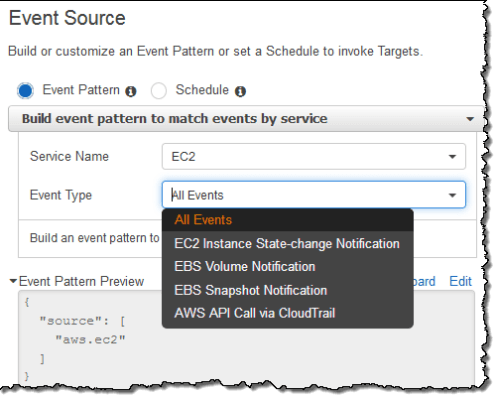Click the Edit link above the preview
The height and width of the screenshot is (400, 495).
coord(460,281)
